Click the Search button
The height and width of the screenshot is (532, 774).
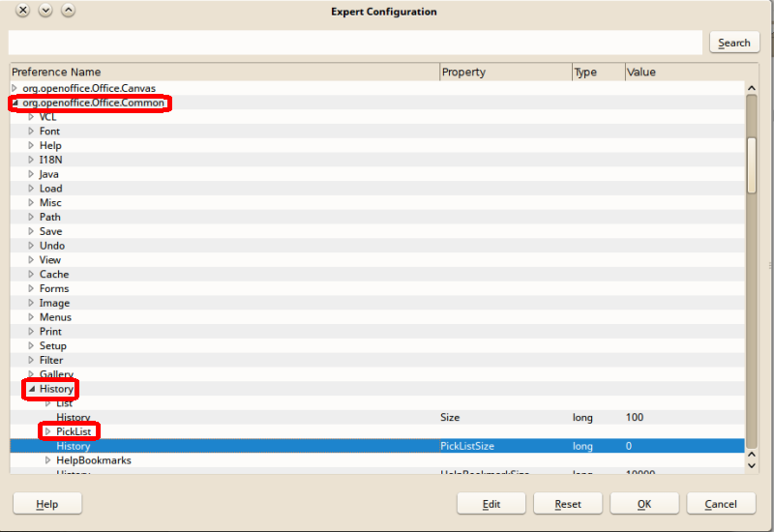coord(734,43)
